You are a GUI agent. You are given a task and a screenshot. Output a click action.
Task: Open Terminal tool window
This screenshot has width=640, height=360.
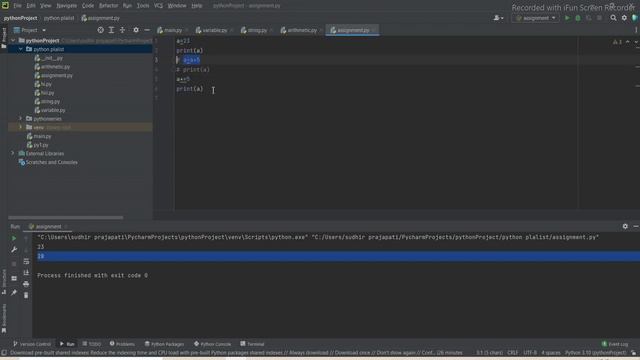click(252, 344)
